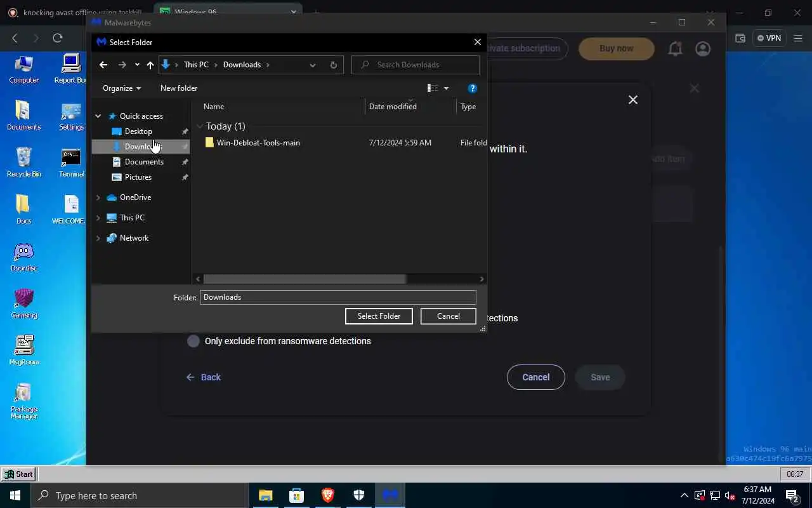Screen dimensions: 812x508
Task: Open the Windows Start menu
Action: 15,495
